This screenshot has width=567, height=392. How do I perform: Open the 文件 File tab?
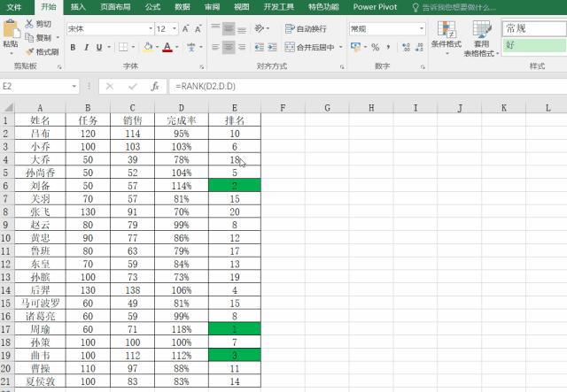(14, 7)
